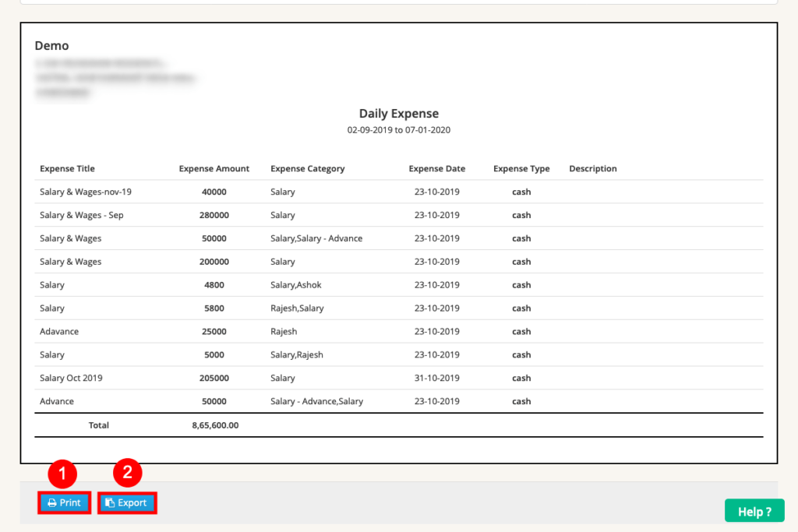
Task: Click the date range 02-09-2019 to 07-01-2020
Action: pos(399,130)
